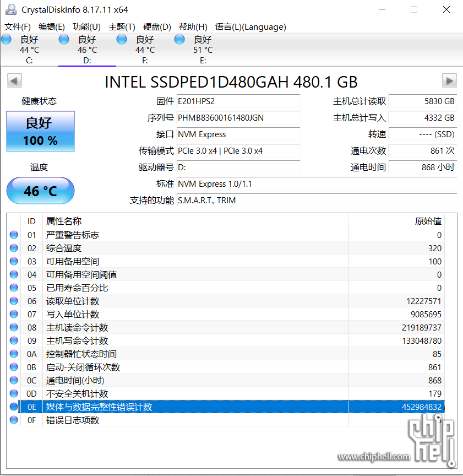463x476 pixels.
Task: Click total host writes value 4332 GB
Action: [423, 118]
